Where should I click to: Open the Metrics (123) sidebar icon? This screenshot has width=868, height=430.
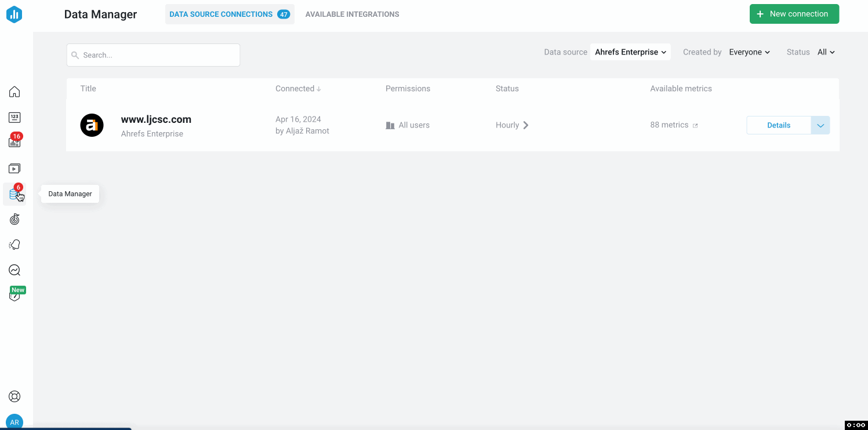point(14,118)
